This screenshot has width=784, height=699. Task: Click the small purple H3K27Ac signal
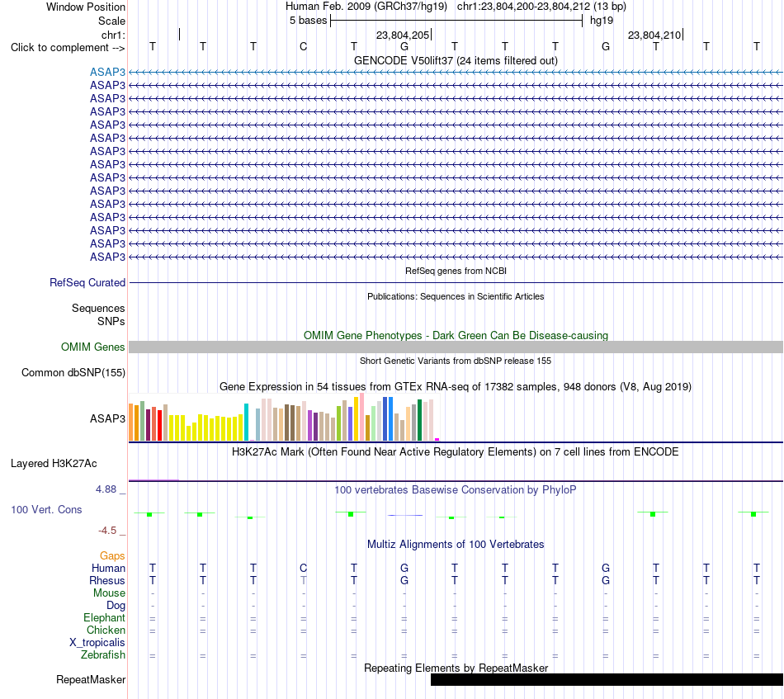coord(153,480)
